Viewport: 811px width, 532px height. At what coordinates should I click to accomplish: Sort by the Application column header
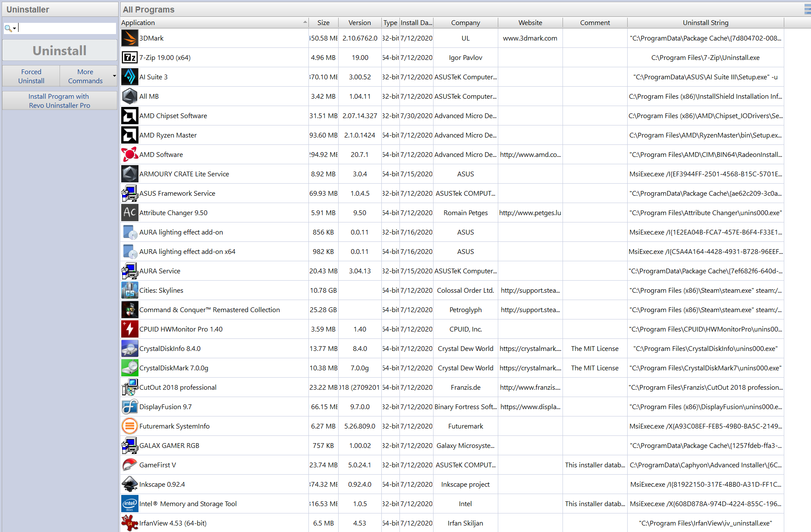coord(214,22)
